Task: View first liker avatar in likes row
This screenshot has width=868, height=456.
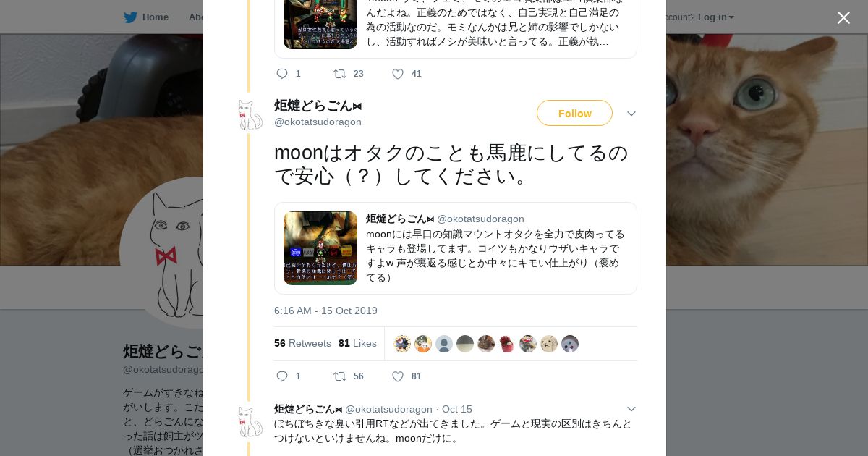Action: pyautogui.click(x=402, y=344)
